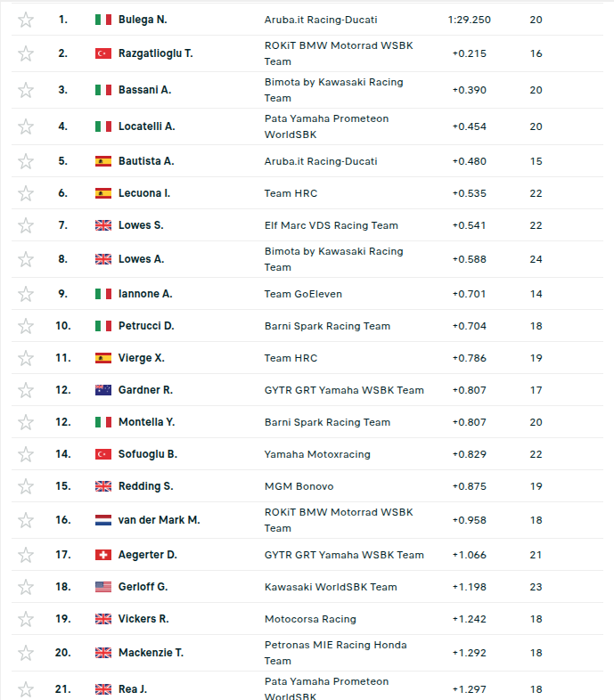
Task: Click the Swiss flag next to Aegerter D.
Action: click(x=103, y=555)
